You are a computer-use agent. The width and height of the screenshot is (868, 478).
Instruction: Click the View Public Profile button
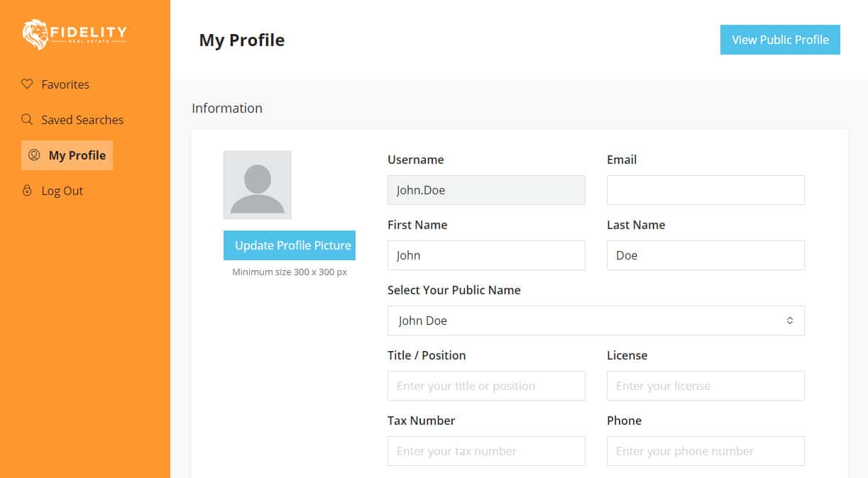point(780,40)
